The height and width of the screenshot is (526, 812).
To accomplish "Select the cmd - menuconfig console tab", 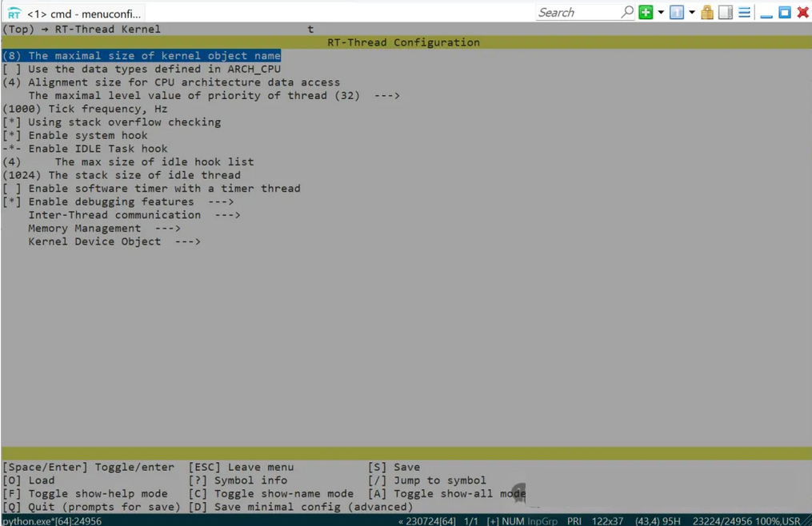I will [x=74, y=14].
